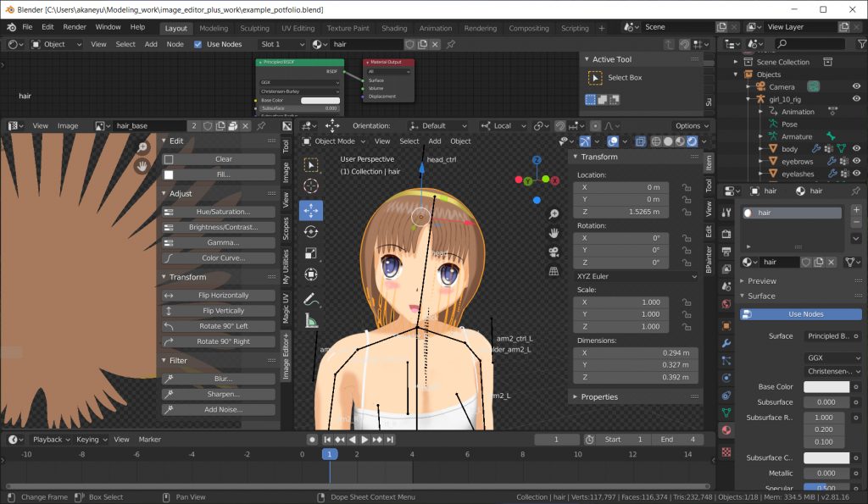Click the Fill color swatch in Edit panel

coord(169,174)
